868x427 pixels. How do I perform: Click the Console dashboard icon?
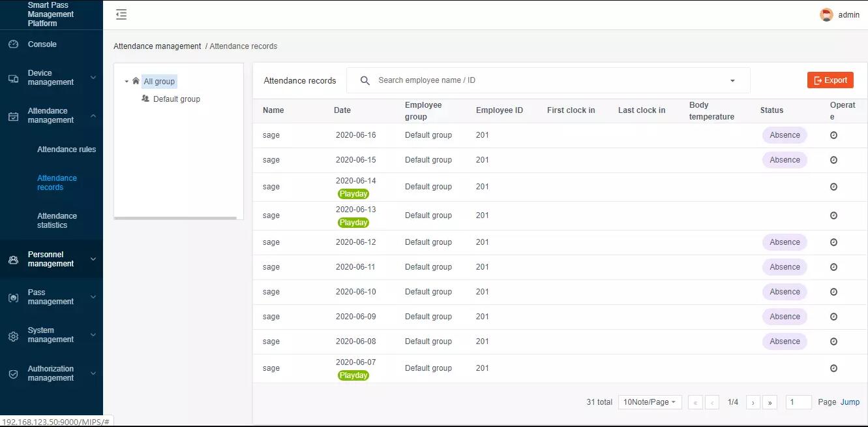pos(13,44)
